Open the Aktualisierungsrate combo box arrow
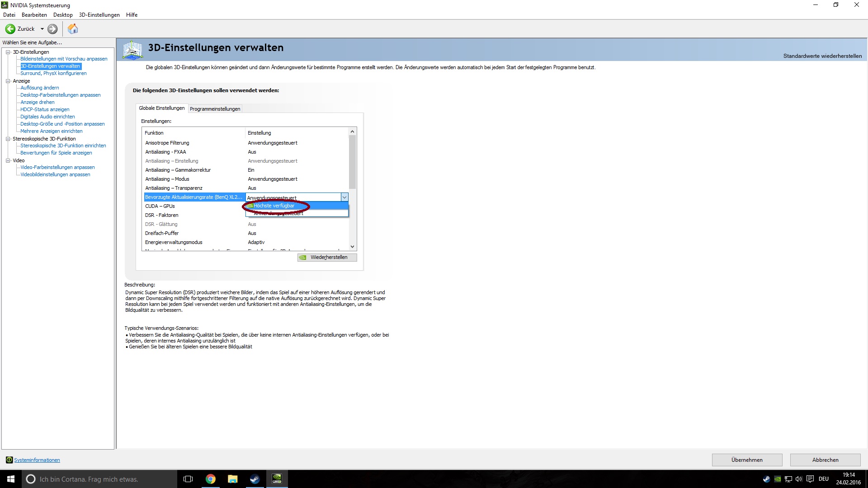868x488 pixels. (x=344, y=197)
